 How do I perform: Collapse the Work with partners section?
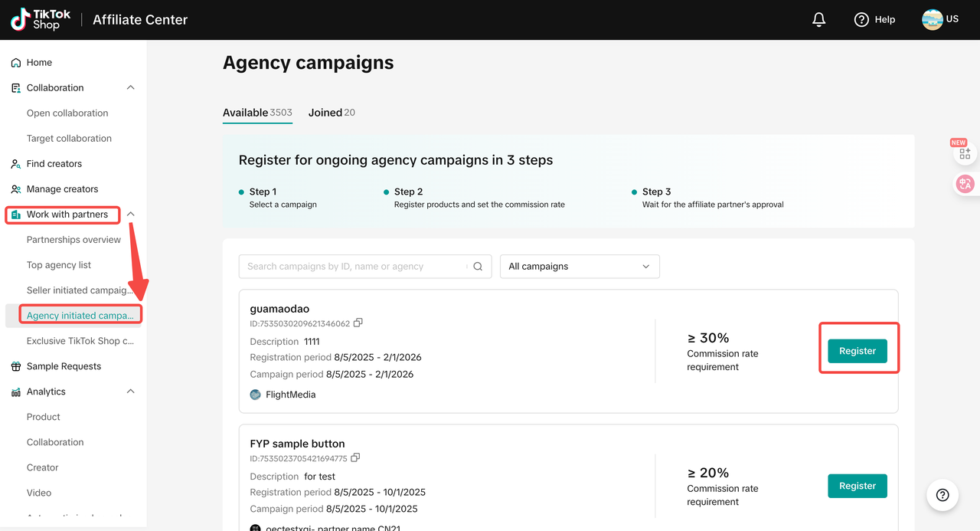130,215
